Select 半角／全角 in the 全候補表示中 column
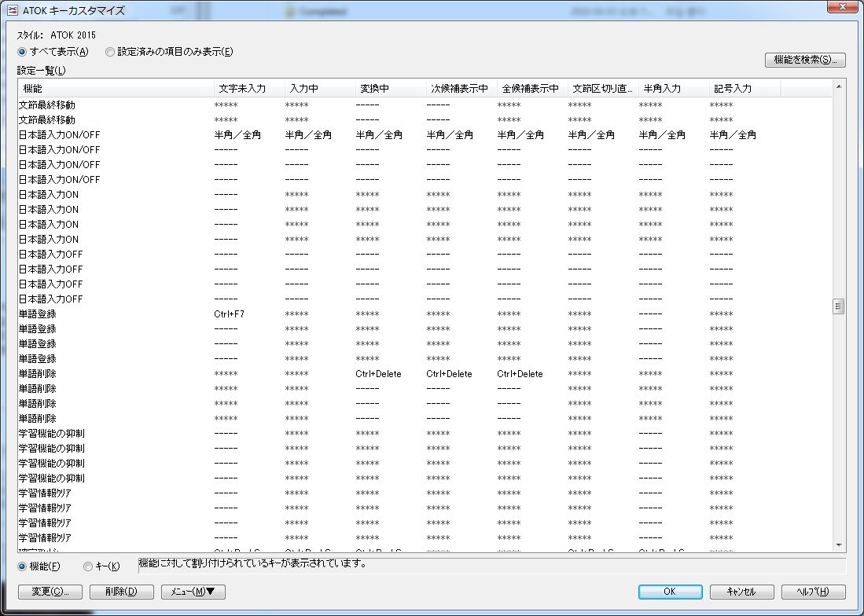The image size is (864, 616). click(520, 135)
